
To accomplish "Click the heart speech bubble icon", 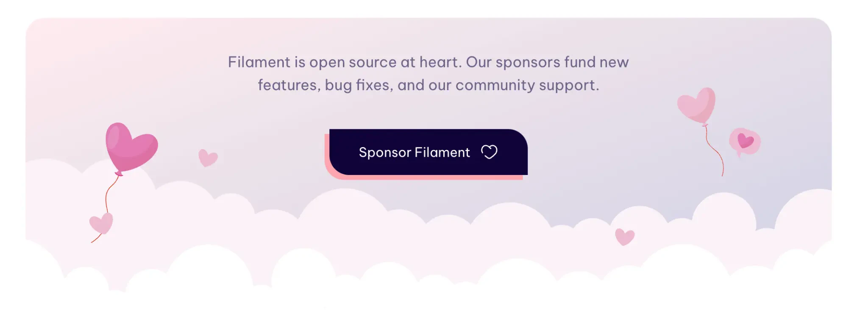I will point(745,141).
